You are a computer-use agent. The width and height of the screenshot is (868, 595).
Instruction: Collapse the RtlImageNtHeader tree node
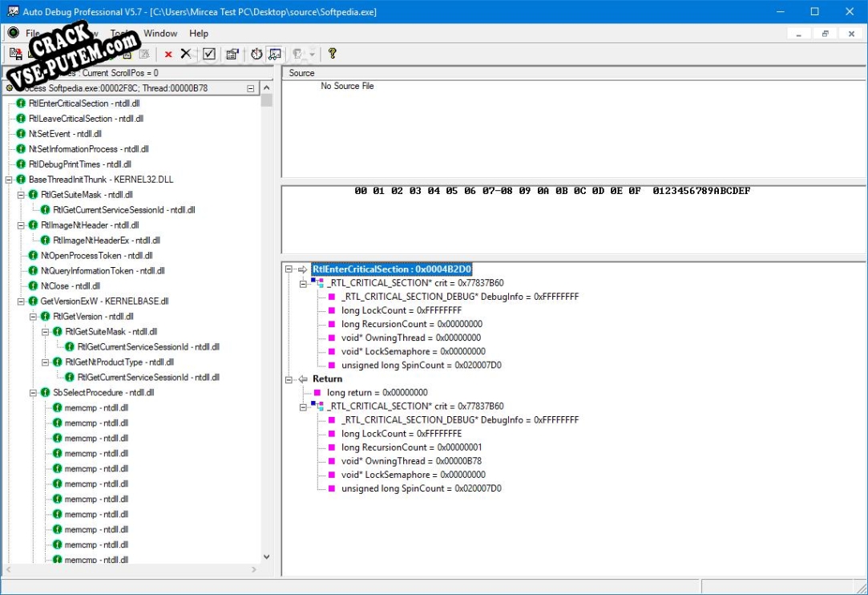(x=21, y=225)
